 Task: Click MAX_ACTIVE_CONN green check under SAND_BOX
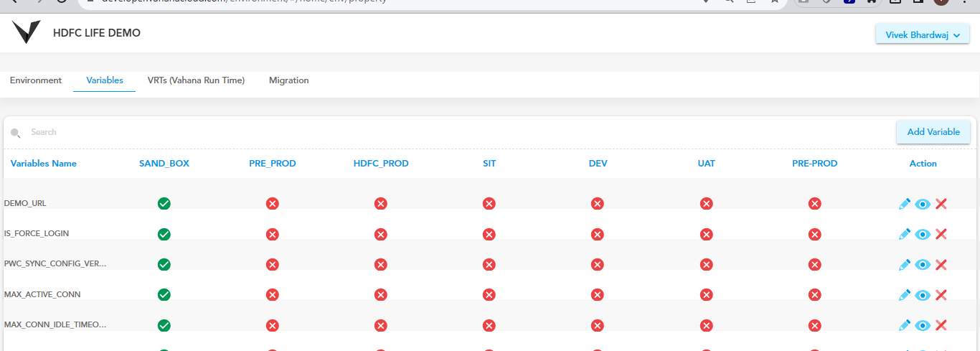click(164, 295)
